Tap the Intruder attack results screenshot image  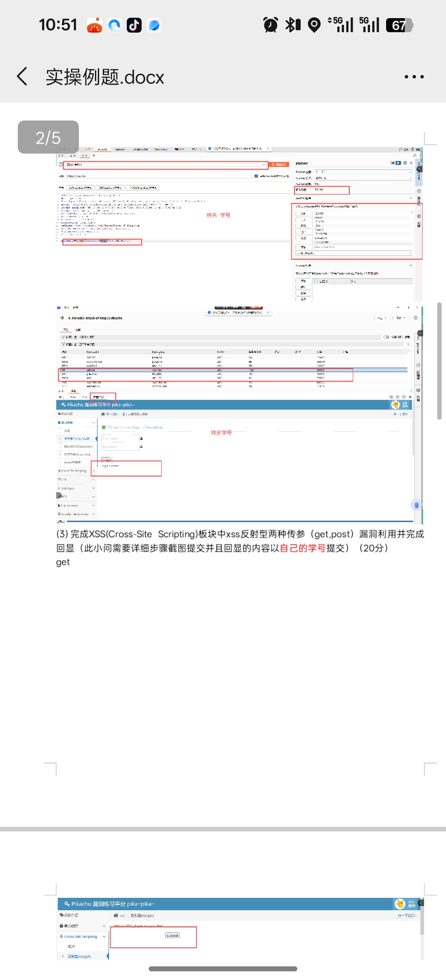coord(240,414)
